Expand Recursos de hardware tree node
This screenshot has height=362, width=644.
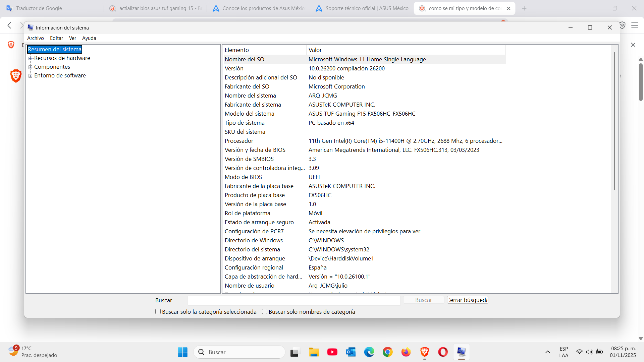[x=31, y=58]
